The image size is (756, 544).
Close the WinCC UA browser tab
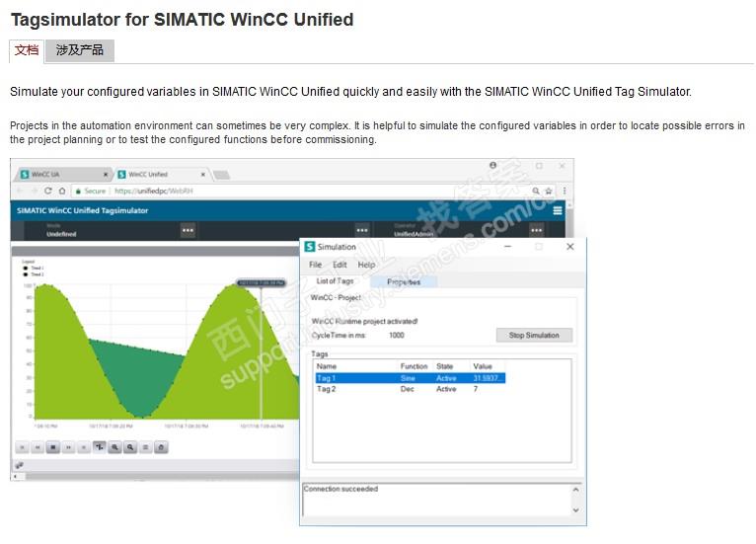point(106,174)
